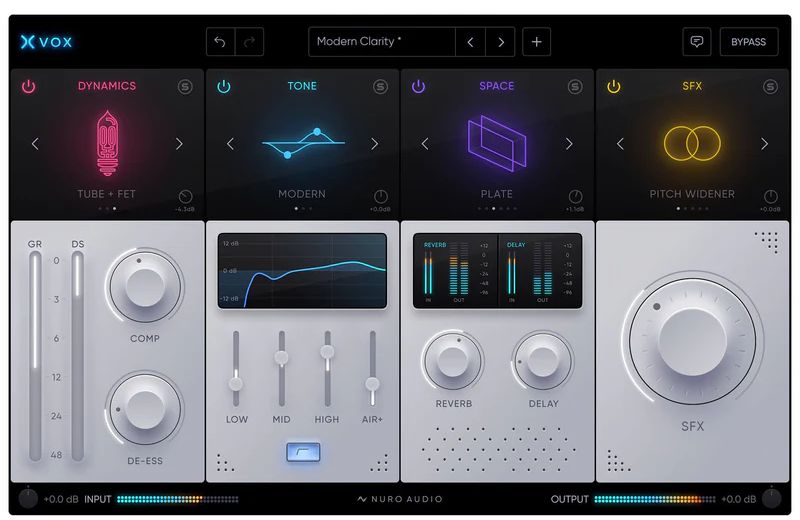
Task: Toggle Dynamics module power
Action: (x=29, y=86)
